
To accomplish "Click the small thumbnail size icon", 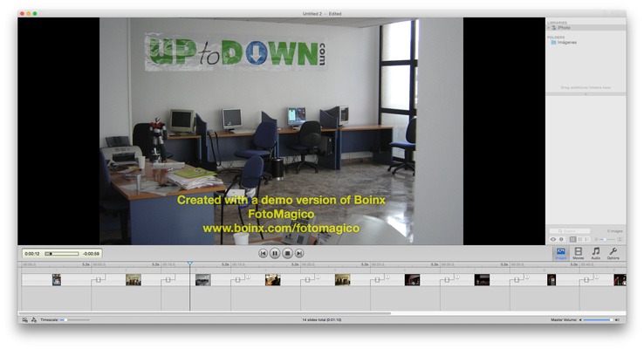I will (596, 239).
